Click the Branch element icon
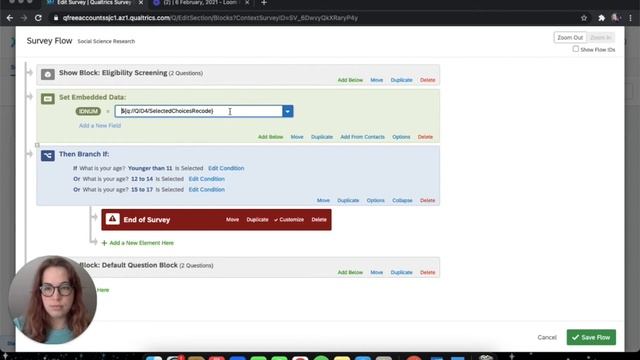Image resolution: width=640 pixels, height=360 pixels. click(x=48, y=156)
